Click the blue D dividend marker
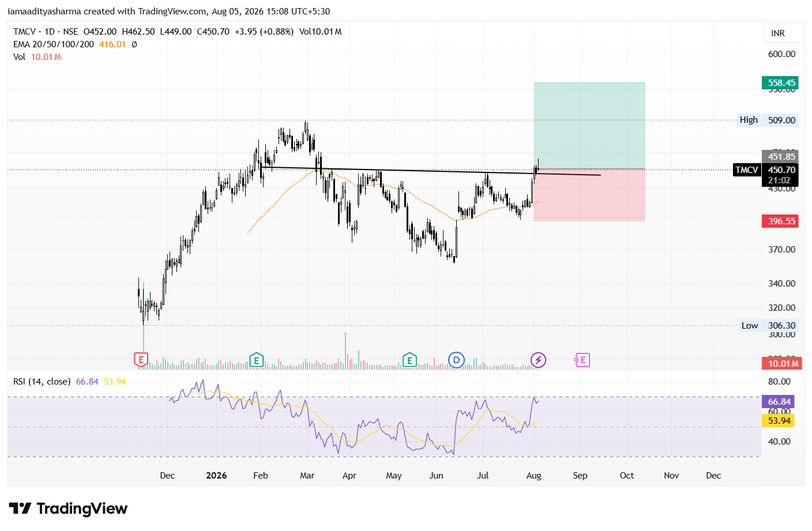This screenshot has height=531, width=812. coord(456,360)
